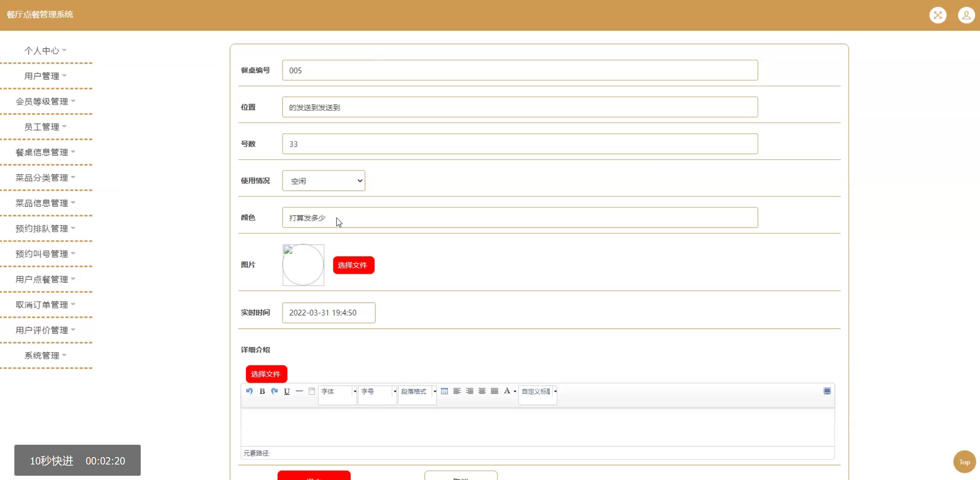The width and height of the screenshot is (980, 480).
Task: Expand the 个人中心 menu
Action: coord(45,51)
